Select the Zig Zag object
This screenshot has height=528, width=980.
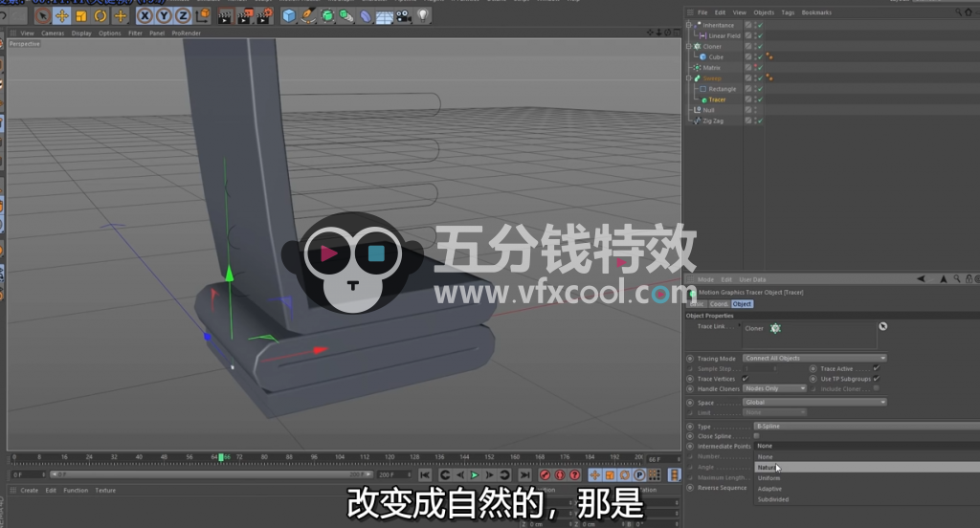(712, 121)
